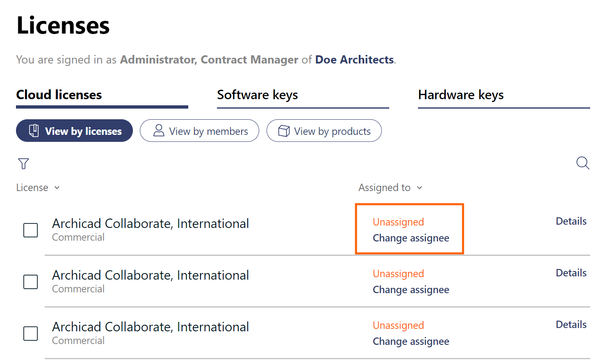Tick the checkbox for the second Archicad Collaborate license

click(31, 282)
